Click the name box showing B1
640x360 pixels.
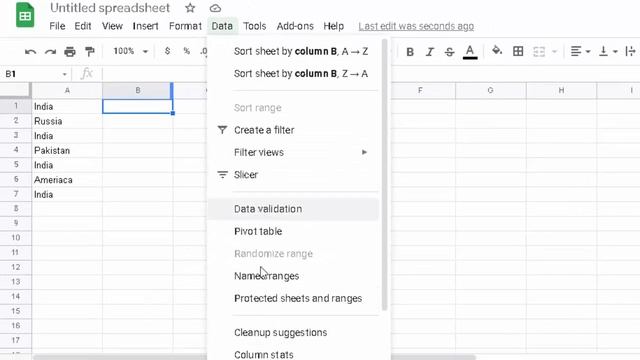pyautogui.click(x=35, y=74)
